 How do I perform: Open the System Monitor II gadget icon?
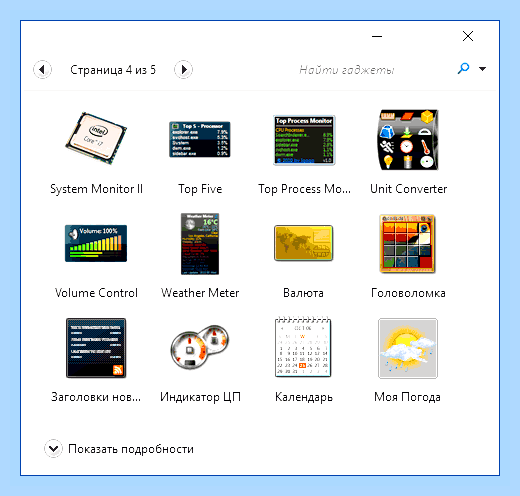[96, 139]
